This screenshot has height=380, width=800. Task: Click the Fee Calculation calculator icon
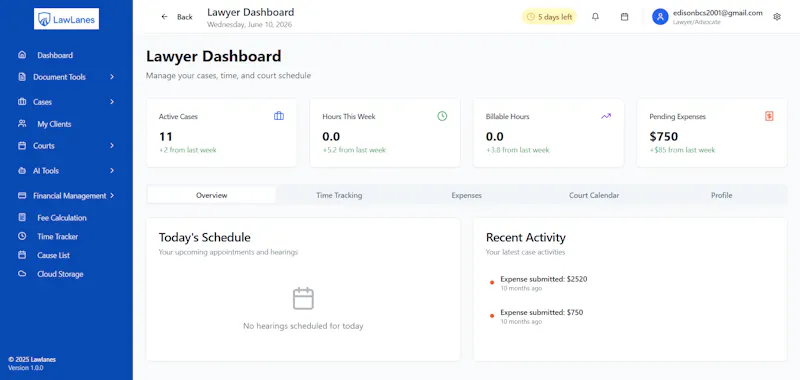point(22,217)
